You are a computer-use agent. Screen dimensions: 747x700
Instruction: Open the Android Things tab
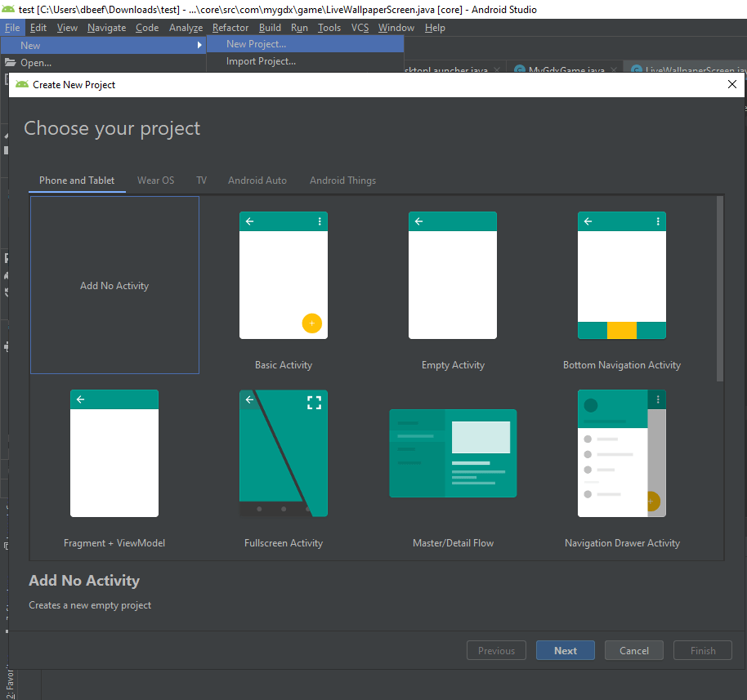(342, 181)
